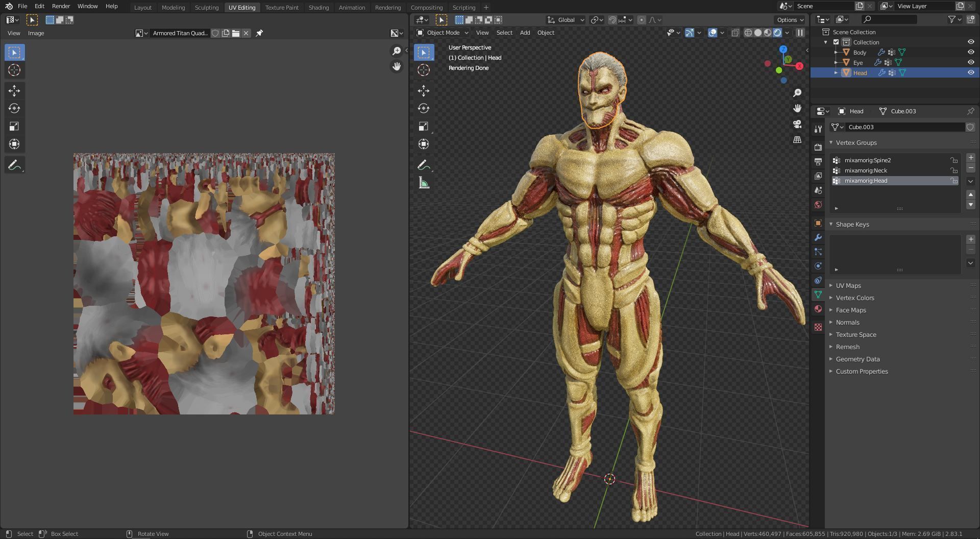Switch to the Shading workspace tab
Screen dimensions: 980x539
click(x=318, y=8)
